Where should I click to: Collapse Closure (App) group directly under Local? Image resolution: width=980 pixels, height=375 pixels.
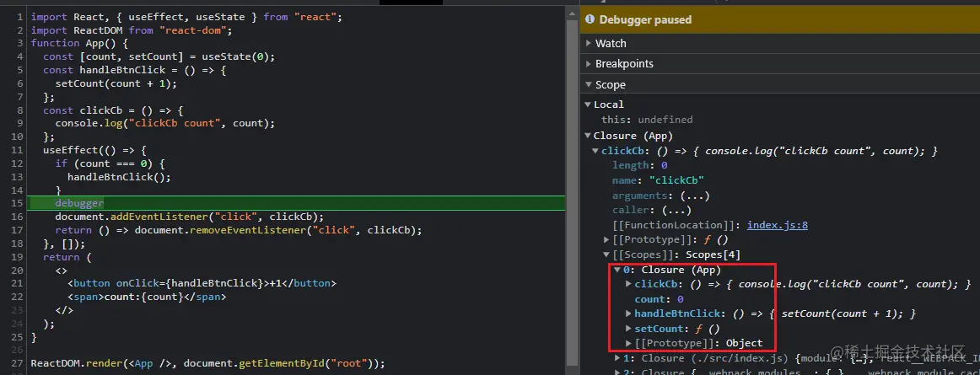click(588, 136)
